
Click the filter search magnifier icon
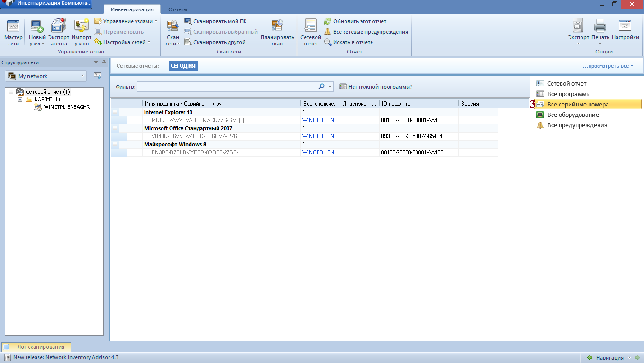coord(322,87)
